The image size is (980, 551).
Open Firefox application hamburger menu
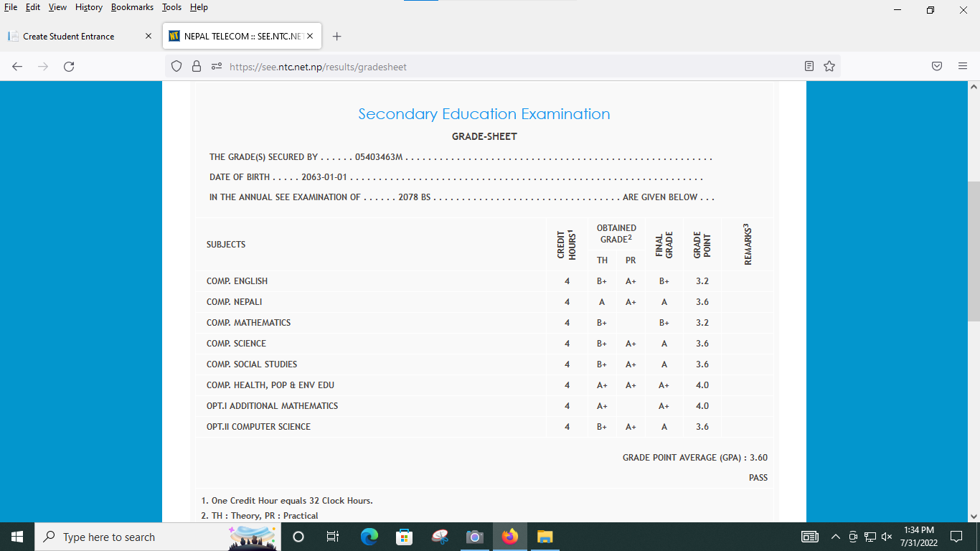(x=963, y=67)
